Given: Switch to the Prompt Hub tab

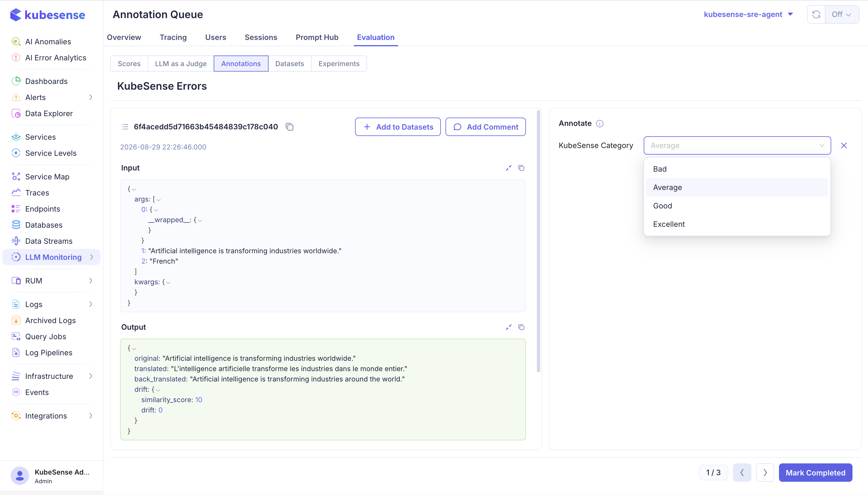Looking at the screenshot, I should pyautogui.click(x=317, y=37).
